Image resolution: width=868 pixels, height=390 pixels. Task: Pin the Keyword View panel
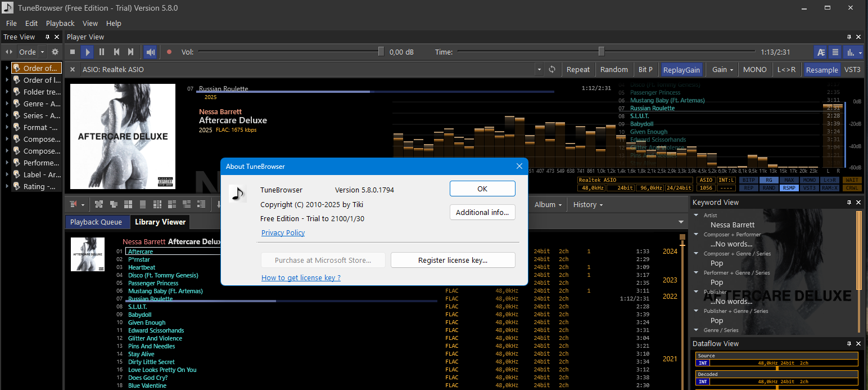point(849,202)
